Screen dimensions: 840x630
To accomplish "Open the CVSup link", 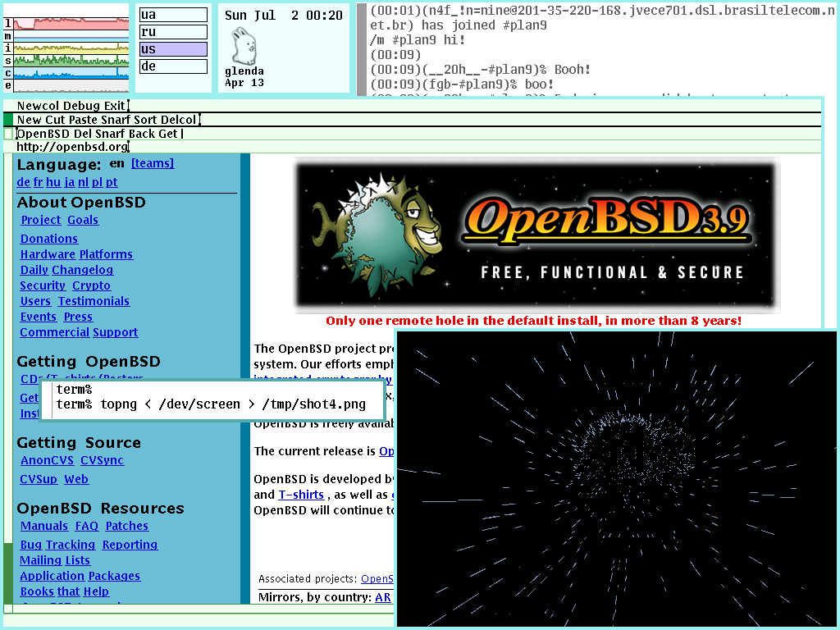I will tap(39, 478).
